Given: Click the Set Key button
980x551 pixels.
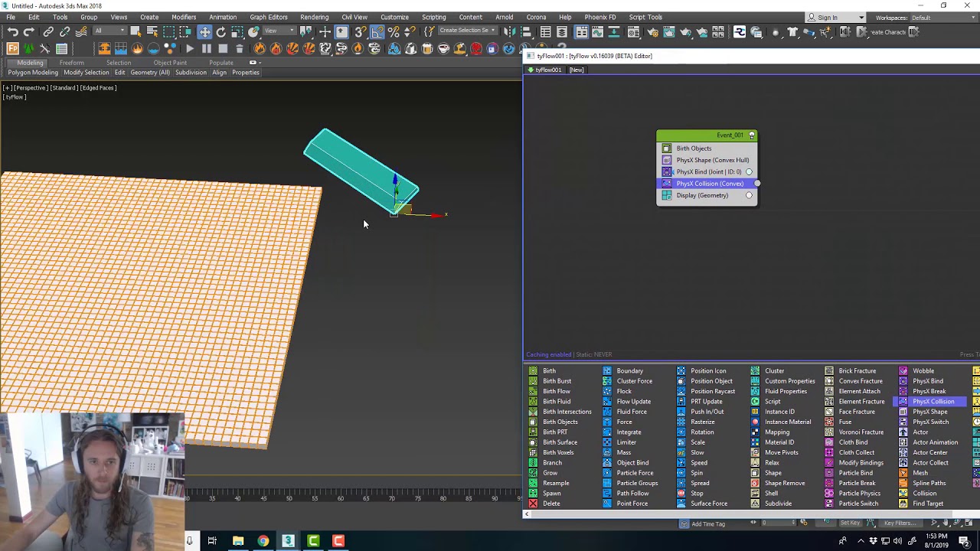Looking at the screenshot, I should 850,523.
